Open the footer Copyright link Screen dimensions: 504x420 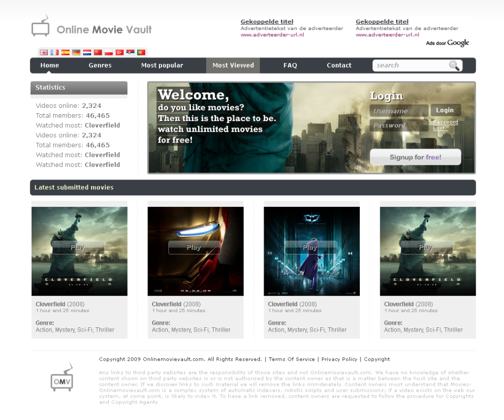377,359
